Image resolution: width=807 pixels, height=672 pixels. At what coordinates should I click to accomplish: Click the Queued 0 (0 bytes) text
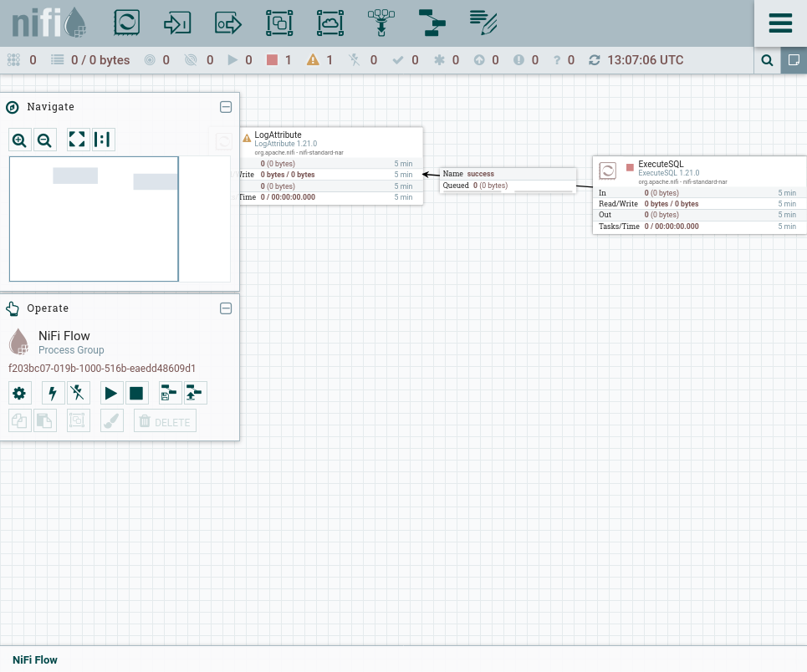pos(475,186)
